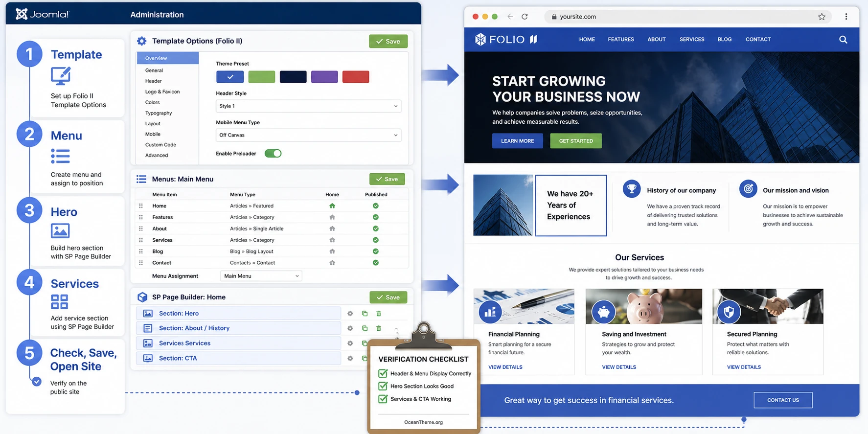Screen dimensions: 868x434
Task: Reload the page in the browser
Action: tap(525, 17)
